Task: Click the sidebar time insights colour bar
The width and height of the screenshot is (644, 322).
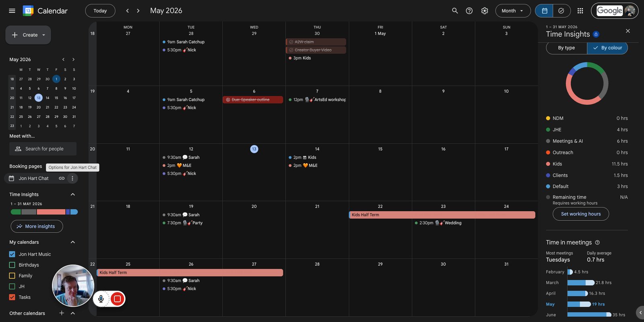Action: 44,212
